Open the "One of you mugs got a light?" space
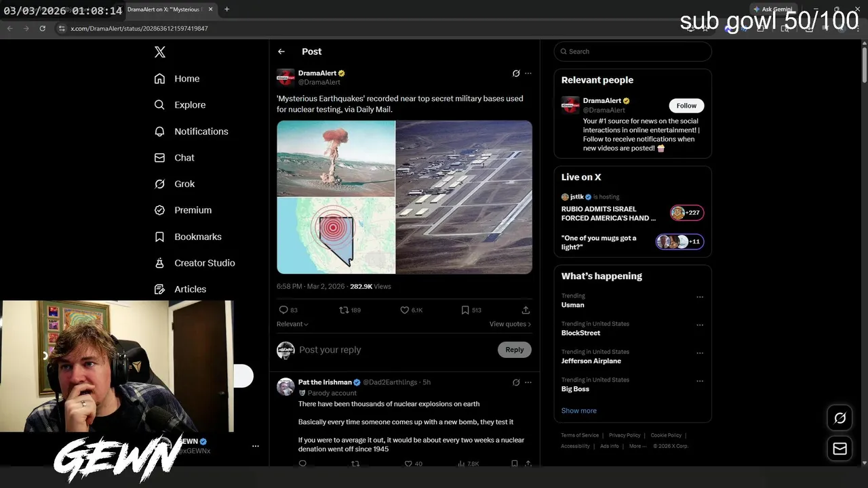The image size is (868, 488). pos(632,243)
